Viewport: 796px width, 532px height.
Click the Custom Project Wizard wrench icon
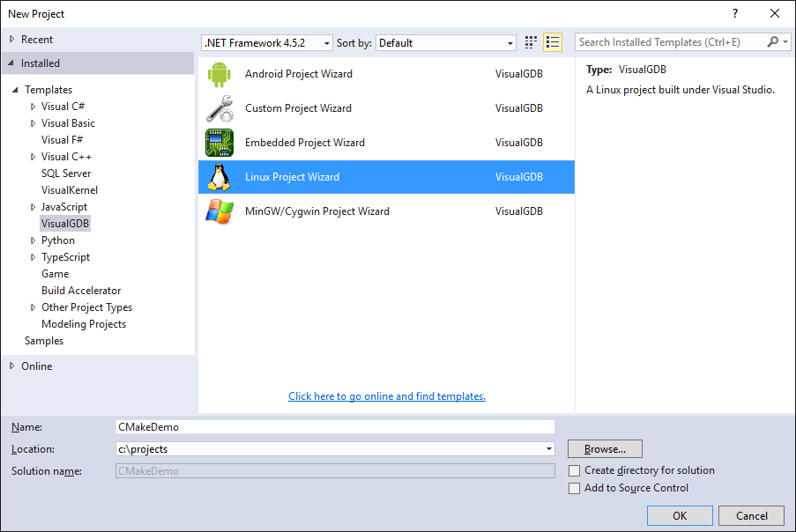tap(219, 107)
